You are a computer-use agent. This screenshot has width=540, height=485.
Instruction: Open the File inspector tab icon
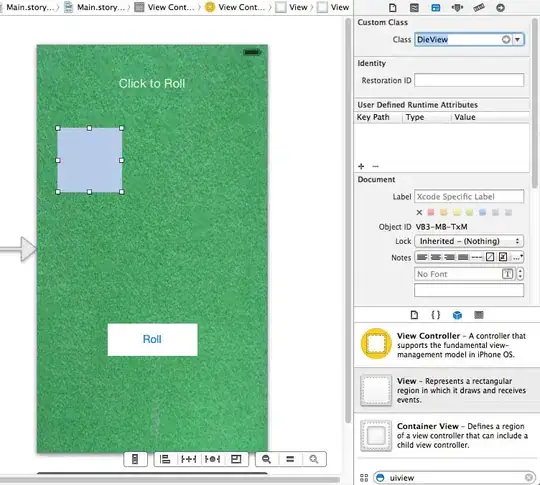click(x=392, y=8)
